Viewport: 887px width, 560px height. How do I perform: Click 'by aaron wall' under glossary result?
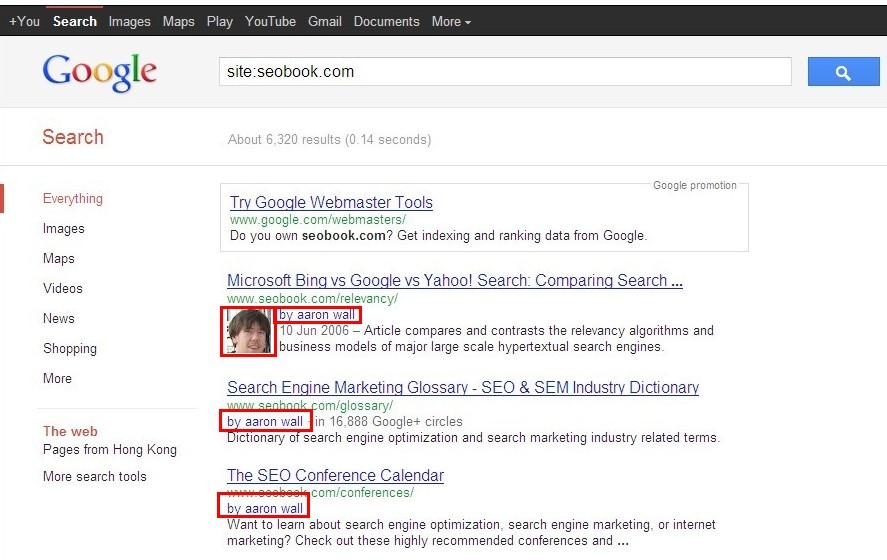coord(265,421)
